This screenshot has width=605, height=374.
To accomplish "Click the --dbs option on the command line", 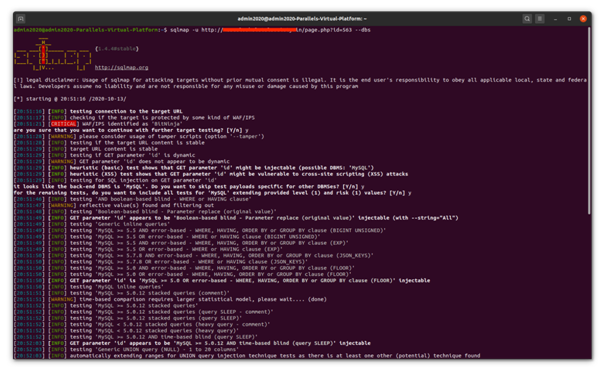I will point(363,30).
